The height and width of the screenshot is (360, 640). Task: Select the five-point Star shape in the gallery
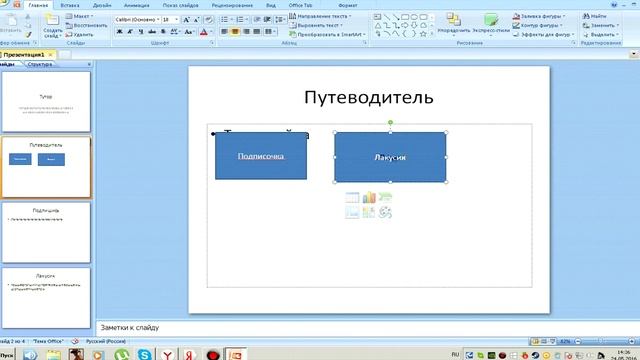pos(423,34)
